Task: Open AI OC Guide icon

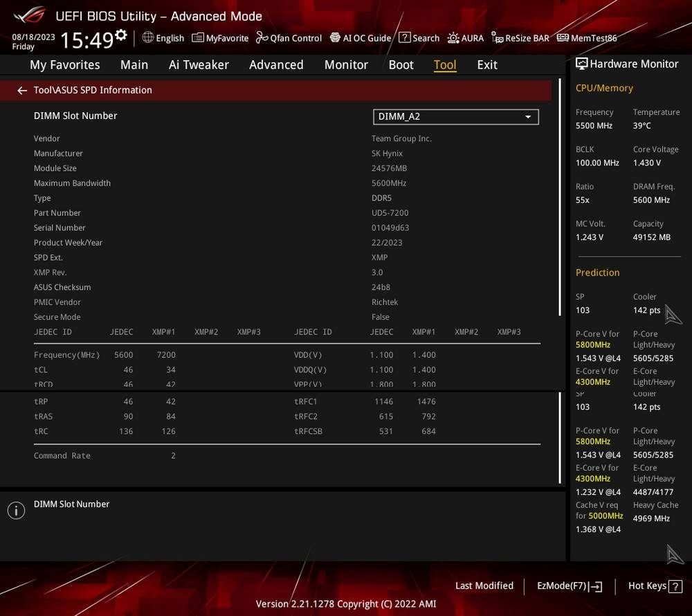Action: tap(335, 37)
